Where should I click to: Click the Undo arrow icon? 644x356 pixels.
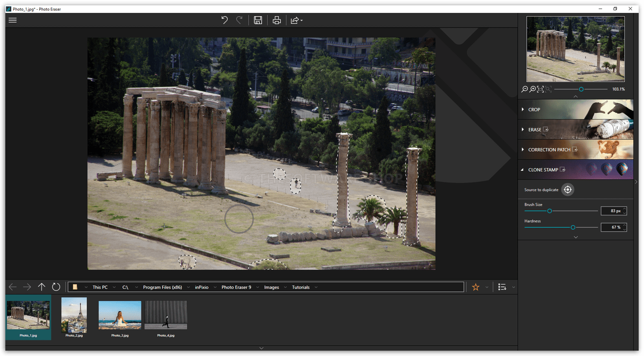tap(225, 20)
